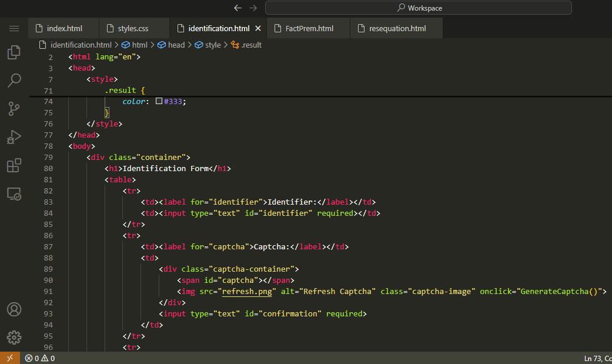Open the FactPrem.html tab

pyautogui.click(x=309, y=28)
